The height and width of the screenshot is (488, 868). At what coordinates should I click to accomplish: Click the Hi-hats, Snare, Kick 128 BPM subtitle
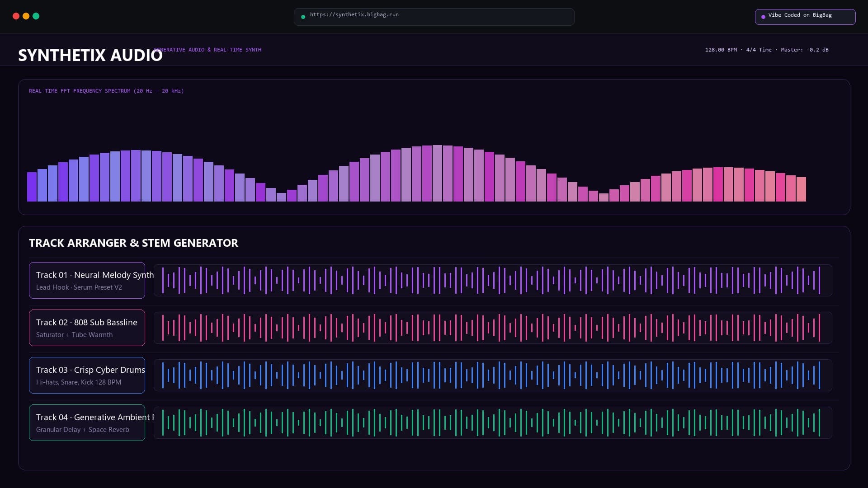point(79,382)
